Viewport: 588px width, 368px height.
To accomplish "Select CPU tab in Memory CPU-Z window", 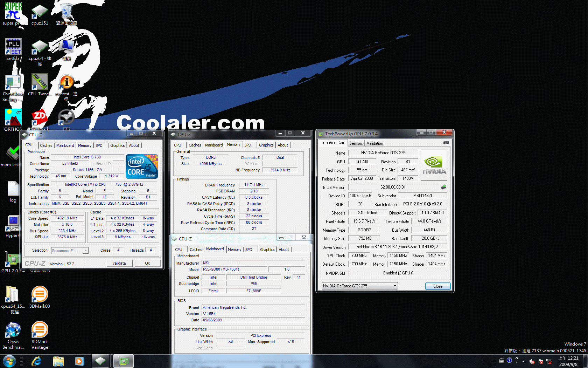I will (x=178, y=145).
